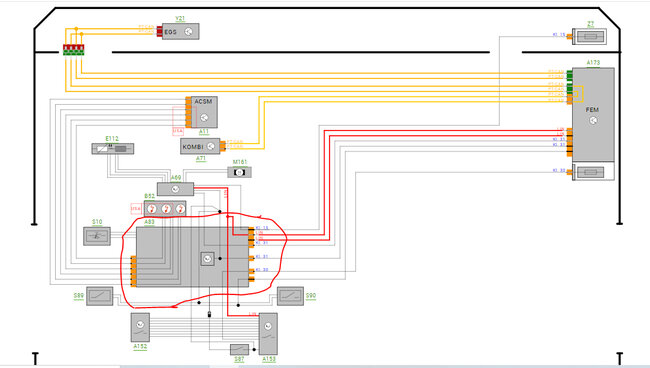This screenshot has width=650, height=368.
Task: Click the USA marker beside the B52
Action: 136,208
